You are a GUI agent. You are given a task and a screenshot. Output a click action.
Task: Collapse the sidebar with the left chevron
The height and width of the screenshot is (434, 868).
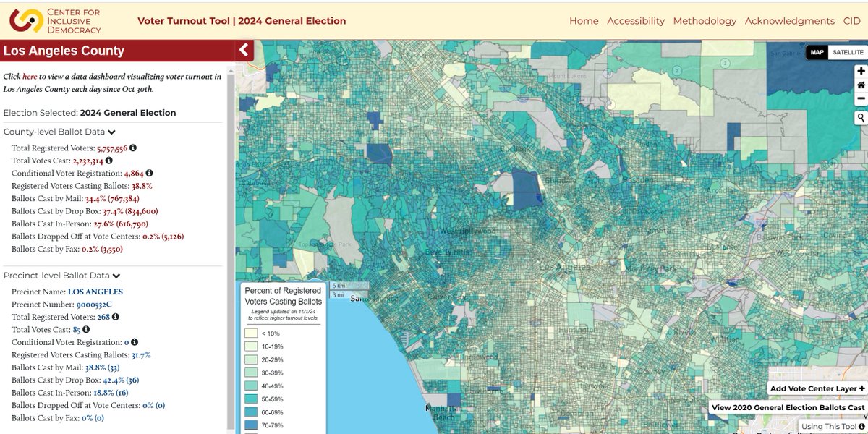coord(244,50)
